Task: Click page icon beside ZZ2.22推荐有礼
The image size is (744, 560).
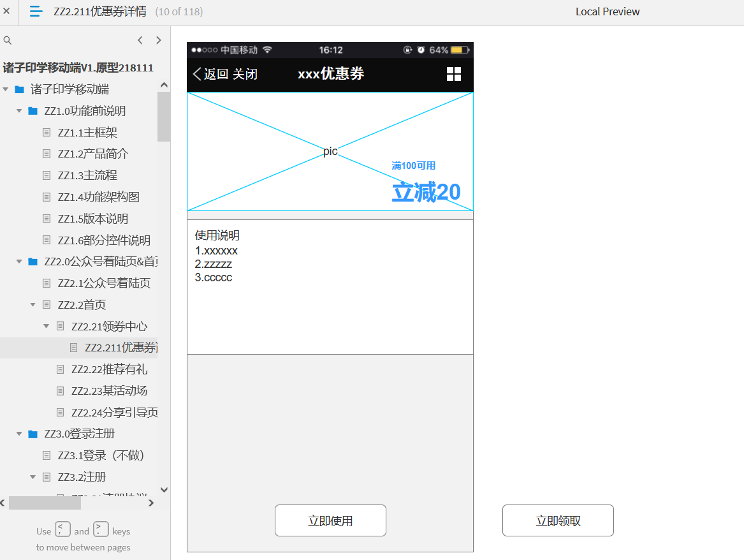Action: tap(61, 369)
